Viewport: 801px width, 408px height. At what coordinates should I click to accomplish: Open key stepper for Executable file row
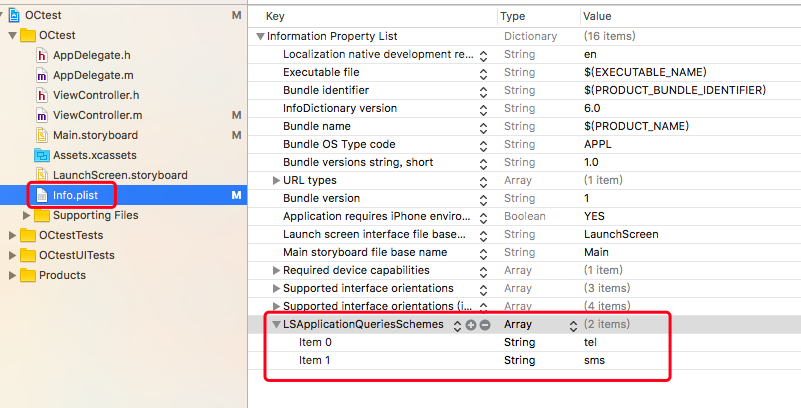point(483,74)
